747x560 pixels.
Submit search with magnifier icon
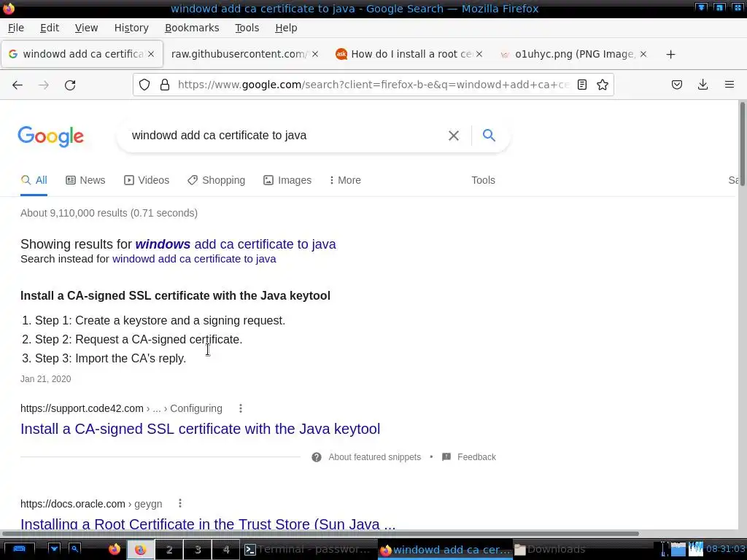[x=489, y=135]
